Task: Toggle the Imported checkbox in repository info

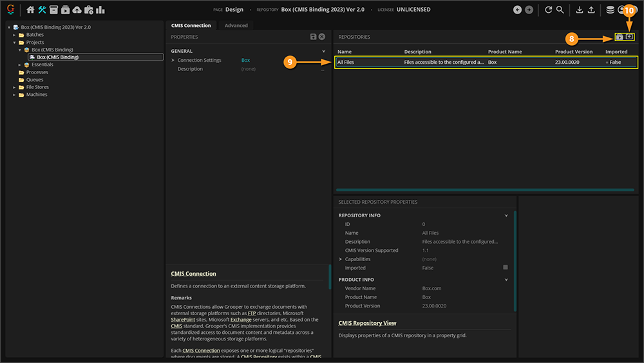Action: [506, 268]
